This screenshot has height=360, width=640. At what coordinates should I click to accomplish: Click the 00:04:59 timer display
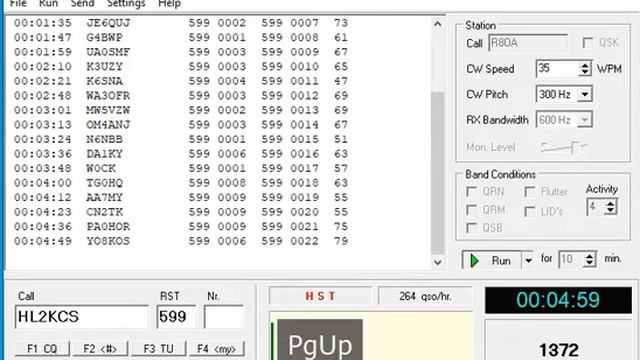pos(558,300)
